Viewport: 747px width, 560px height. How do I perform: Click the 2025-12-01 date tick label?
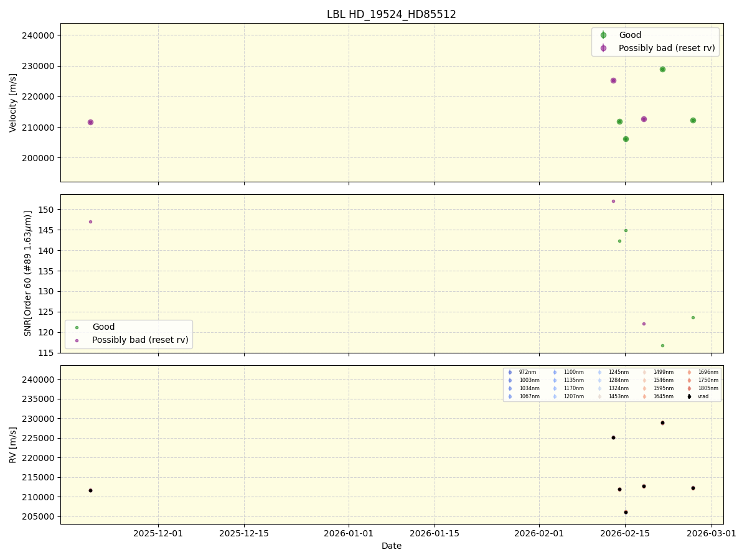click(x=158, y=533)
